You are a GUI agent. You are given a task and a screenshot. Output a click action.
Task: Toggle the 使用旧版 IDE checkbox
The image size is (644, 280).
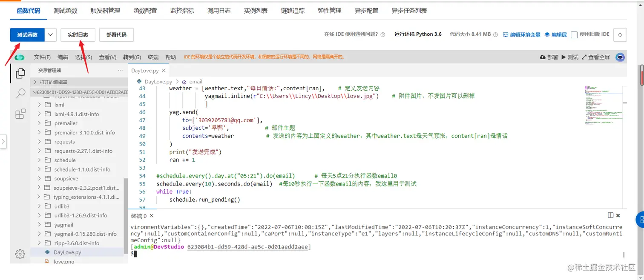tap(574, 35)
